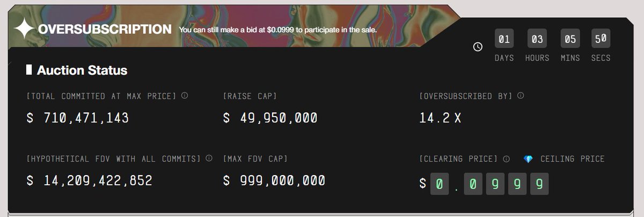644x217 pixels.
Task: Click the $49,950,000 raise cap amount
Action: pos(270,118)
